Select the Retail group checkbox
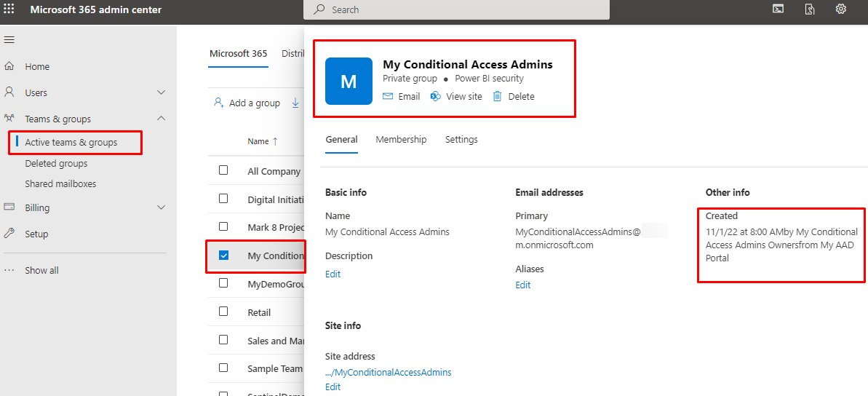The width and height of the screenshot is (868, 396). click(x=223, y=312)
